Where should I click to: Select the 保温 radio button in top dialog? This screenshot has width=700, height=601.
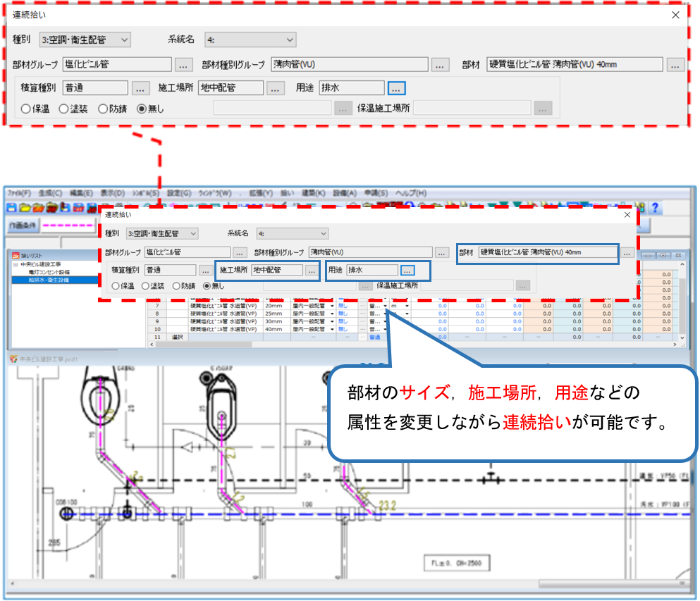[x=26, y=109]
